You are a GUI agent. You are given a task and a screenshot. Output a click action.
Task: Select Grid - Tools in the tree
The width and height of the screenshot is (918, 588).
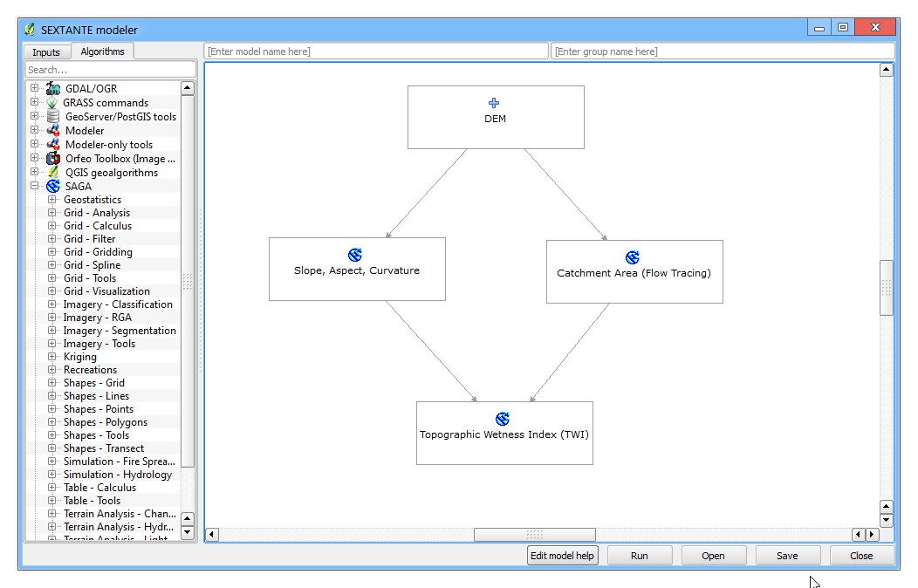(x=90, y=278)
